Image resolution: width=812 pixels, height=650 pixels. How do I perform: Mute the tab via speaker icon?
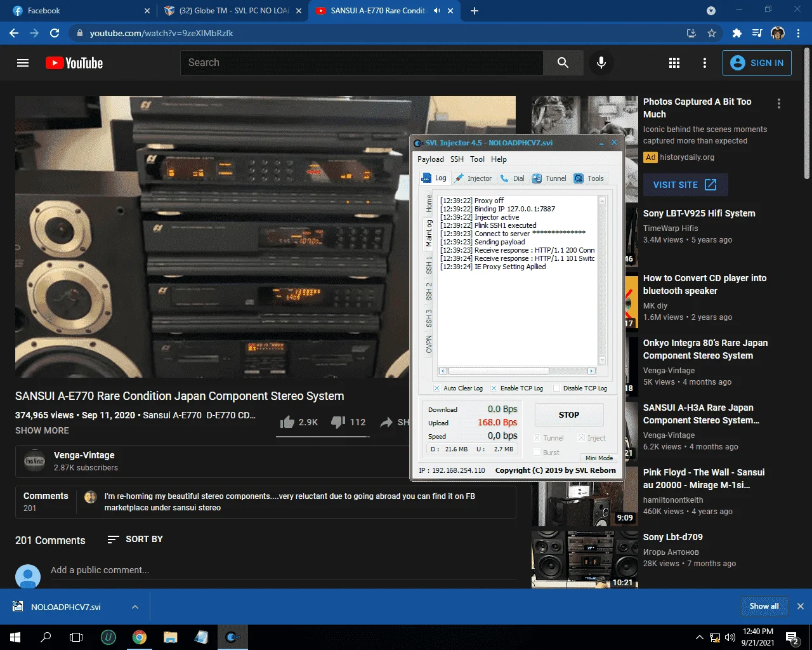[436, 11]
